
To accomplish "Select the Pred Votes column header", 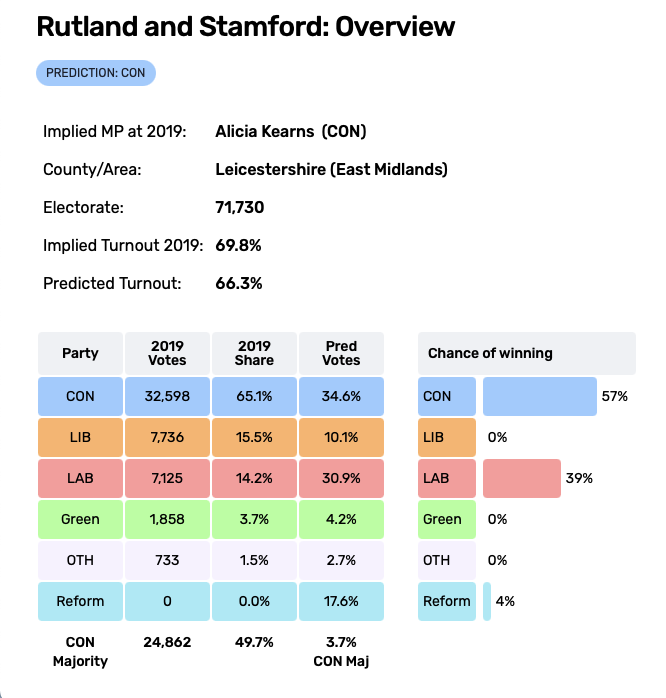I will tap(342, 353).
